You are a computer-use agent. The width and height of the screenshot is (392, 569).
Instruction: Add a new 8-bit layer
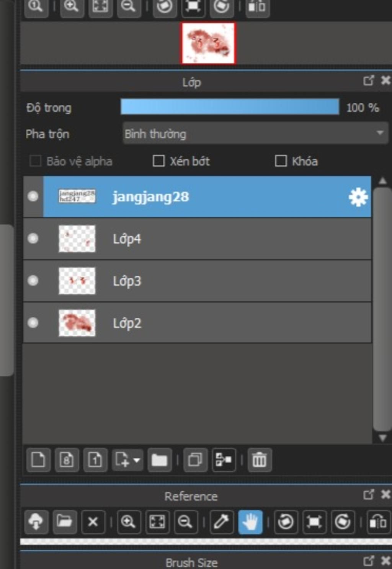tap(67, 459)
